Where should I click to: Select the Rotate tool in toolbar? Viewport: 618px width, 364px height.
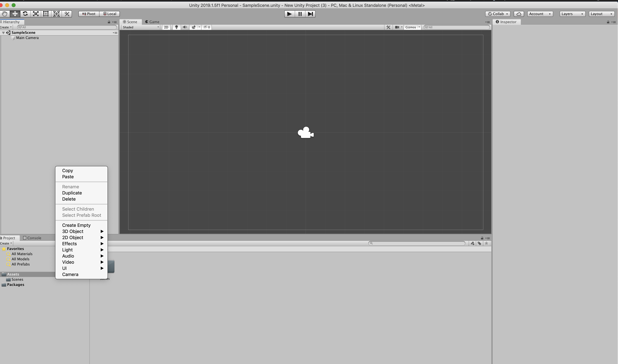click(25, 13)
